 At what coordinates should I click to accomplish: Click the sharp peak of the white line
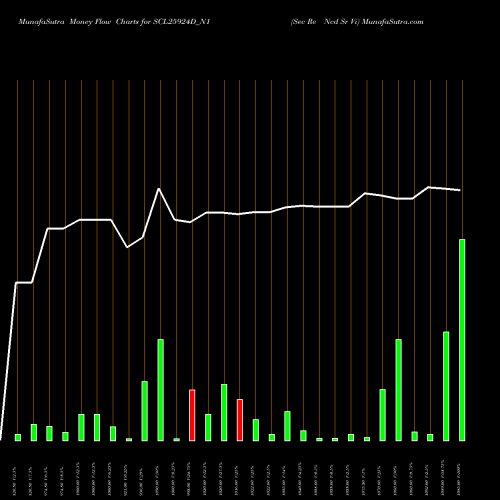[x=159, y=189]
